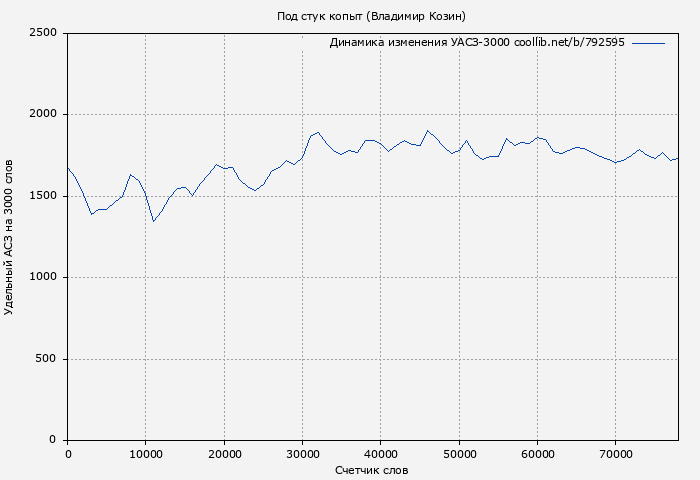Click the y-axis label "Удельный АСЗ на 3000 слов"
This screenshot has width=700, height=480.
pyautogui.click(x=10, y=237)
